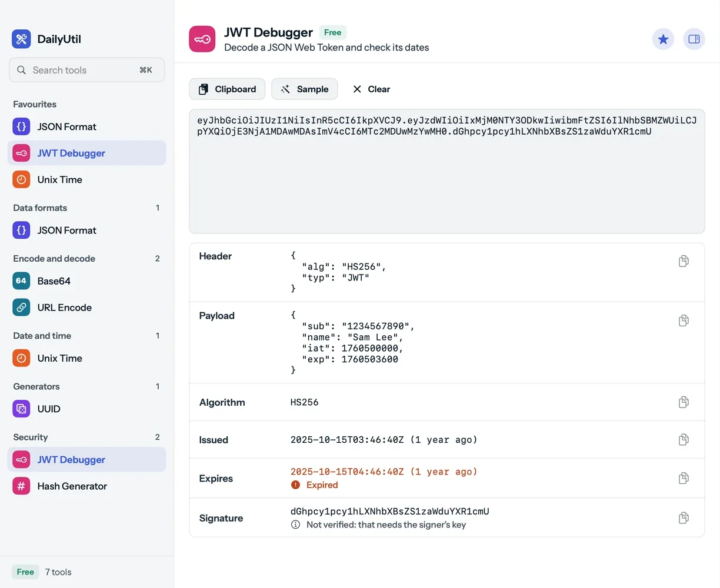The width and height of the screenshot is (720, 588).
Task: Copy the Issued date value
Action: (x=684, y=439)
